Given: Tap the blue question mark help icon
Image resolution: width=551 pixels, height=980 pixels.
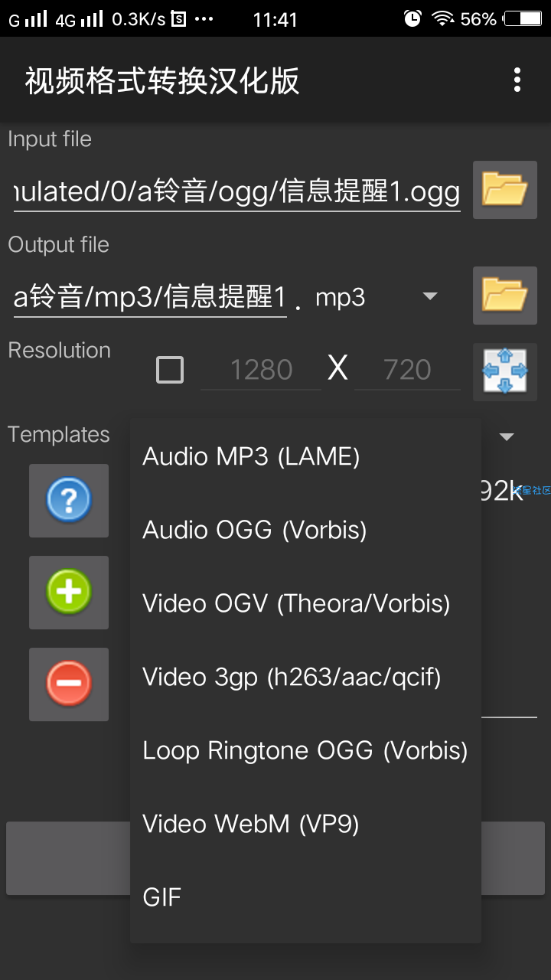Looking at the screenshot, I should tap(69, 501).
